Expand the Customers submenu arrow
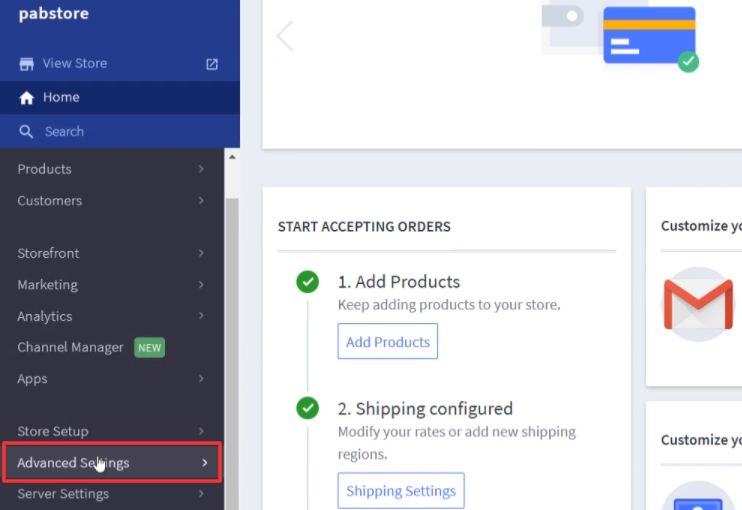Viewport: 742px width, 510px height. [201, 201]
